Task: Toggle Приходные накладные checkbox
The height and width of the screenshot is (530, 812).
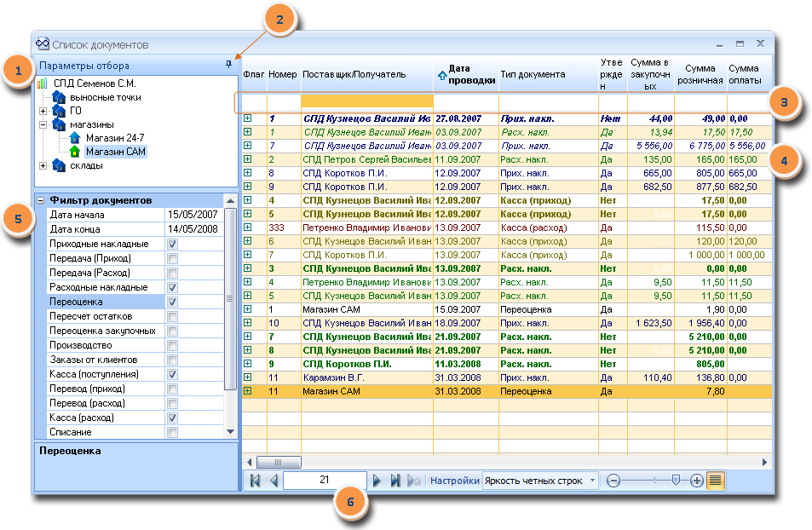Action: click(x=172, y=244)
